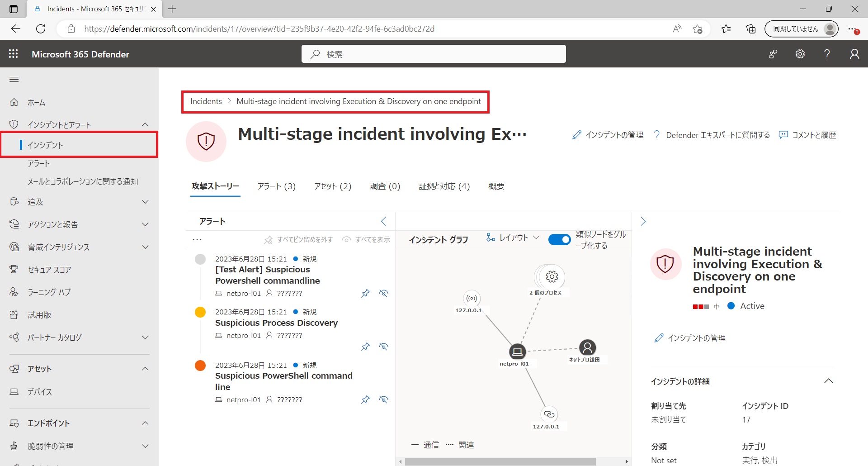Image resolution: width=868 pixels, height=466 pixels.
Task: Click the インシデントの管理 link
Action: 613,134
